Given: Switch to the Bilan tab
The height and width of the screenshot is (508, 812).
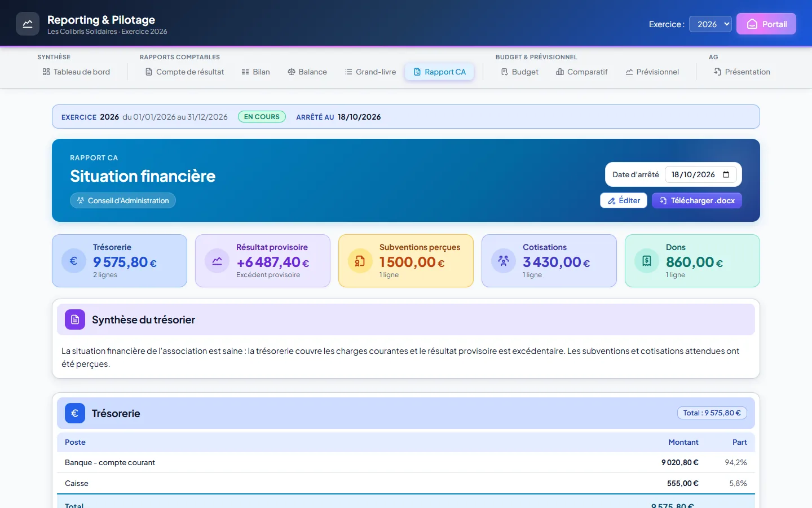Looking at the screenshot, I should point(255,72).
